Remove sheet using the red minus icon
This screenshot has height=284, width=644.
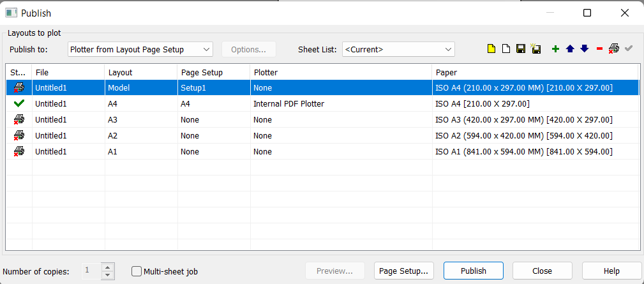point(599,49)
